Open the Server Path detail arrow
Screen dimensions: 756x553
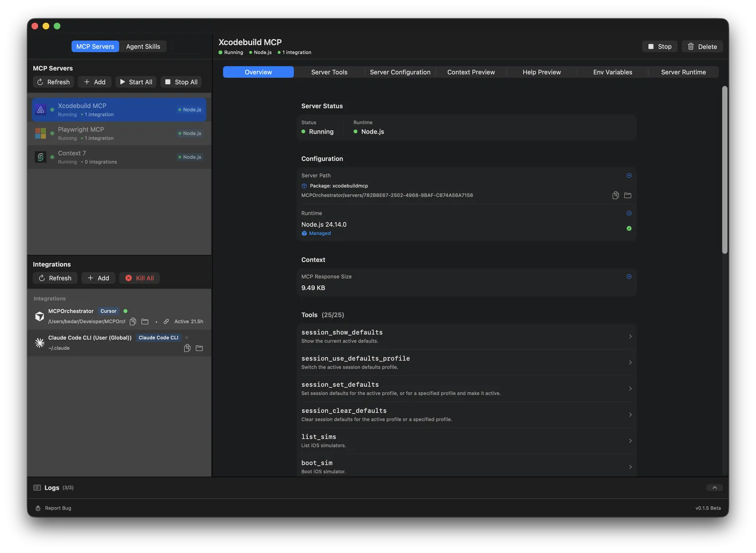tap(629, 175)
